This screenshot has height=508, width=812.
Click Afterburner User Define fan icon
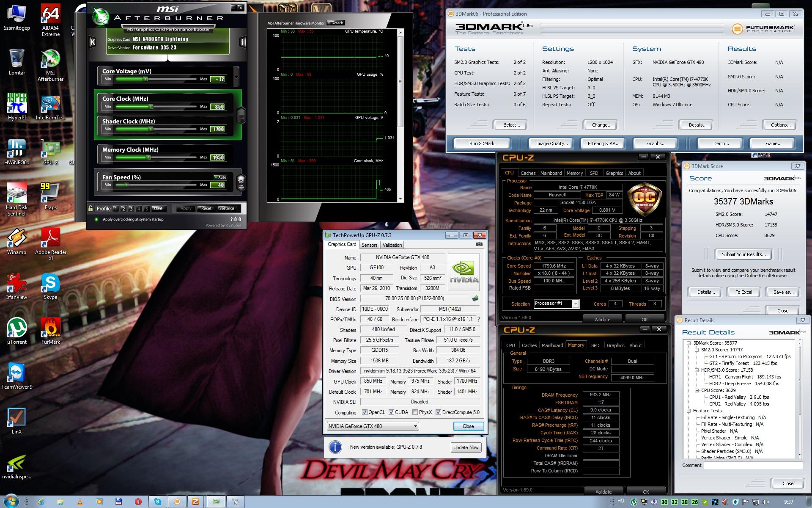click(x=241, y=182)
